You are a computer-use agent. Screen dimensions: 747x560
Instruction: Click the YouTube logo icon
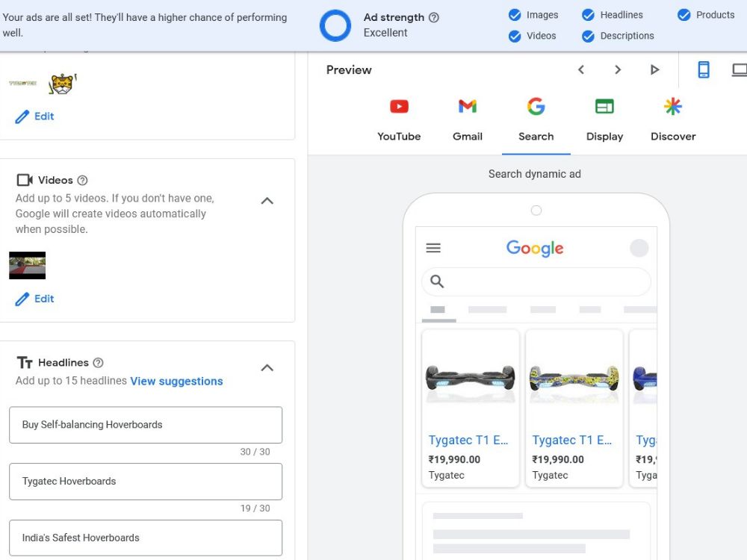click(x=399, y=106)
